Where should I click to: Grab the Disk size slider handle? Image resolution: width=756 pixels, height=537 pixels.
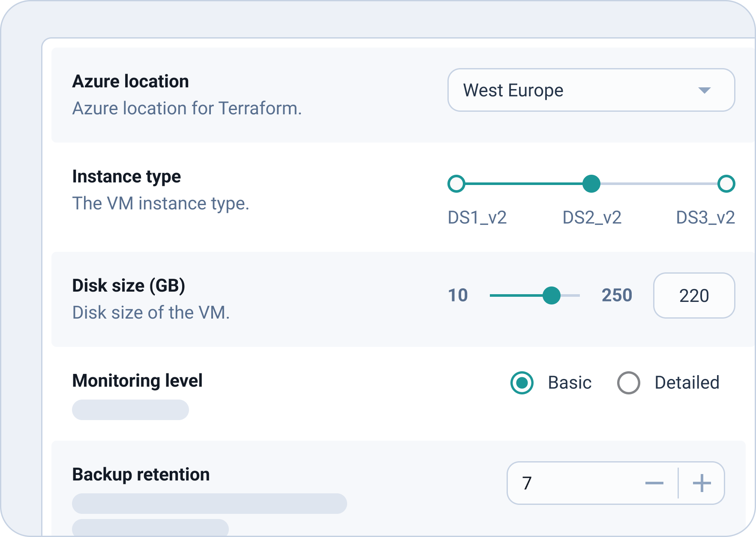pos(552,295)
